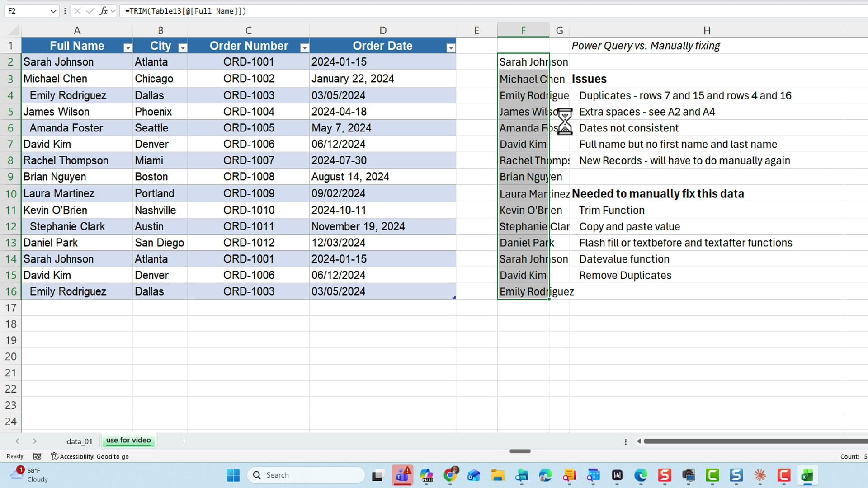868x488 pixels.
Task: Open Outlook from the taskbar
Action: click(x=474, y=475)
